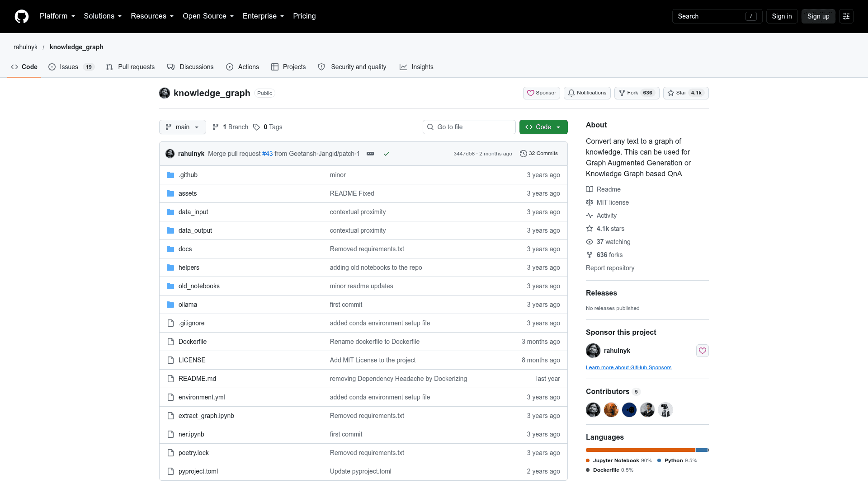Fork the repository
The height and width of the screenshot is (488, 868).
(x=637, y=93)
